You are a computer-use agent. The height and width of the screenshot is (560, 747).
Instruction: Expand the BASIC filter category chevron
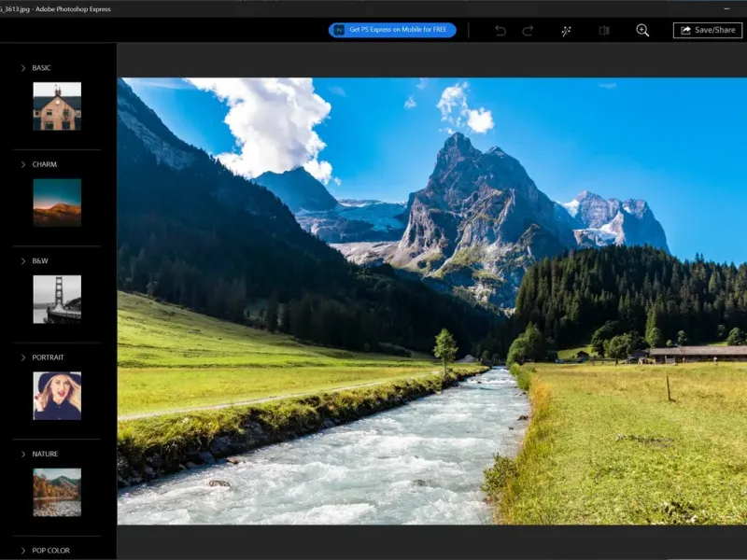click(22, 68)
